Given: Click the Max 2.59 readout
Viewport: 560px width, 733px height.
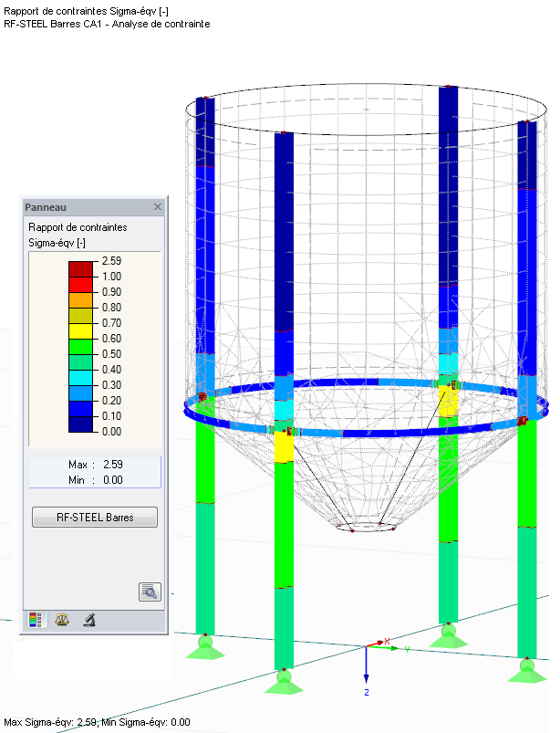Looking at the screenshot, I should (95, 465).
